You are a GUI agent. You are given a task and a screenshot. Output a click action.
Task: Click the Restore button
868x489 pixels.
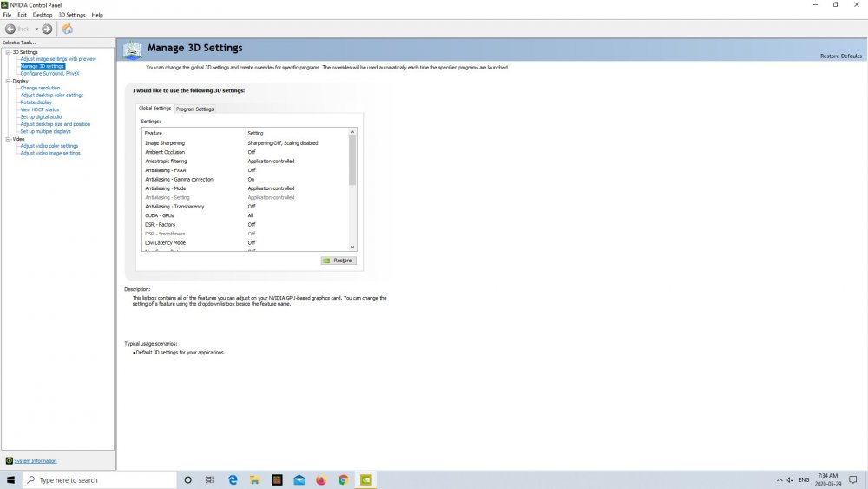click(339, 261)
